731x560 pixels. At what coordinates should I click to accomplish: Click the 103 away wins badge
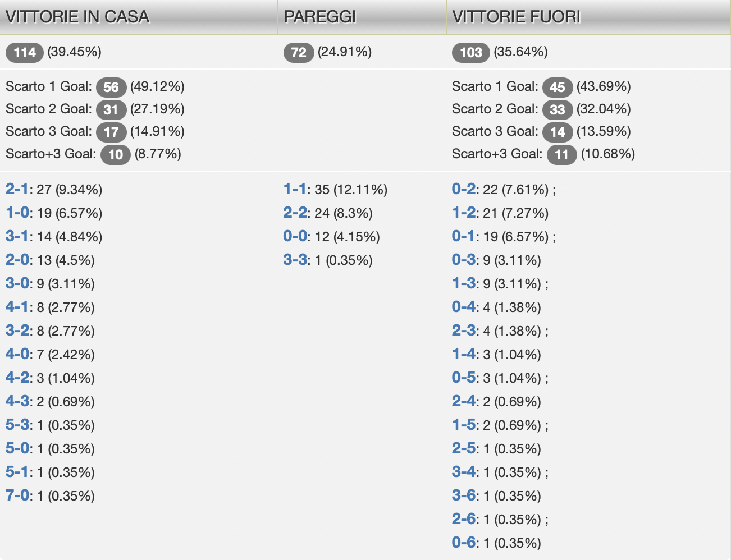click(x=470, y=53)
